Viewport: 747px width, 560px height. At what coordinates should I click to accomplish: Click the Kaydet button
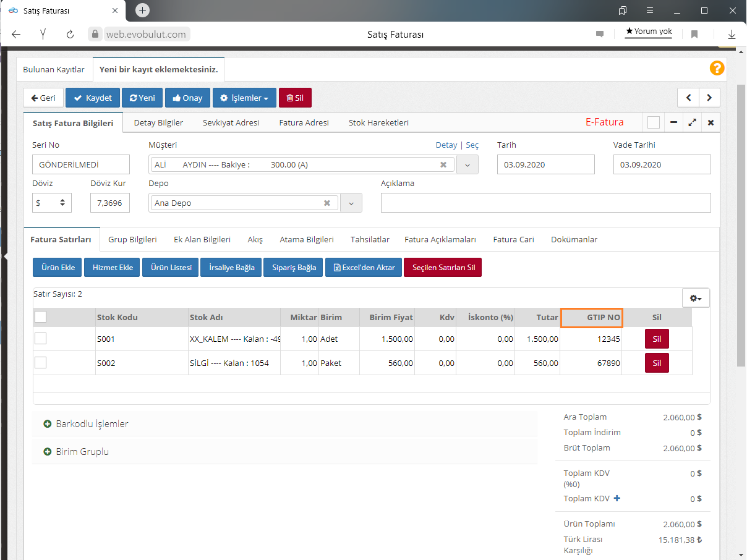point(93,98)
